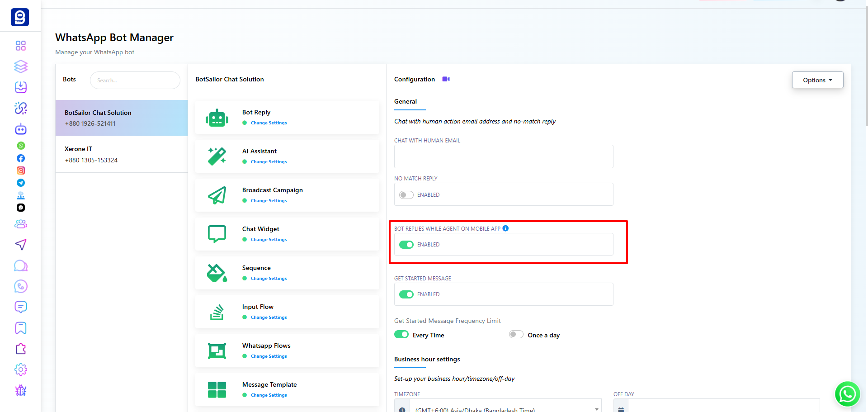Select the Instagram icon in the sidebar
The height and width of the screenshot is (412, 868).
coord(21,170)
